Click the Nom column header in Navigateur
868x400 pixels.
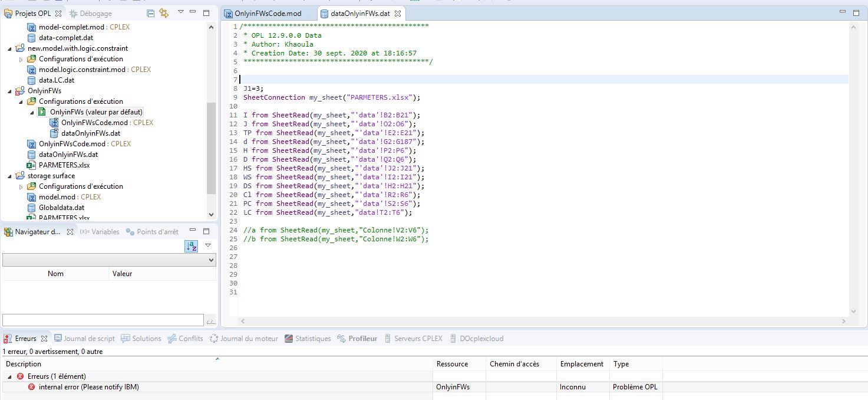tap(56, 274)
